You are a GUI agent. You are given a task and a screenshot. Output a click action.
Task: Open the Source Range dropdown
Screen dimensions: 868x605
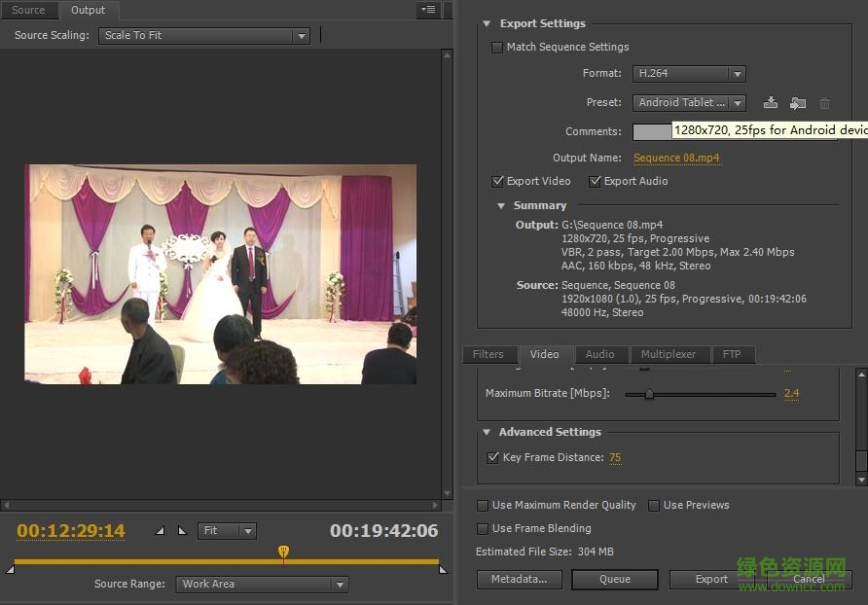click(262, 584)
